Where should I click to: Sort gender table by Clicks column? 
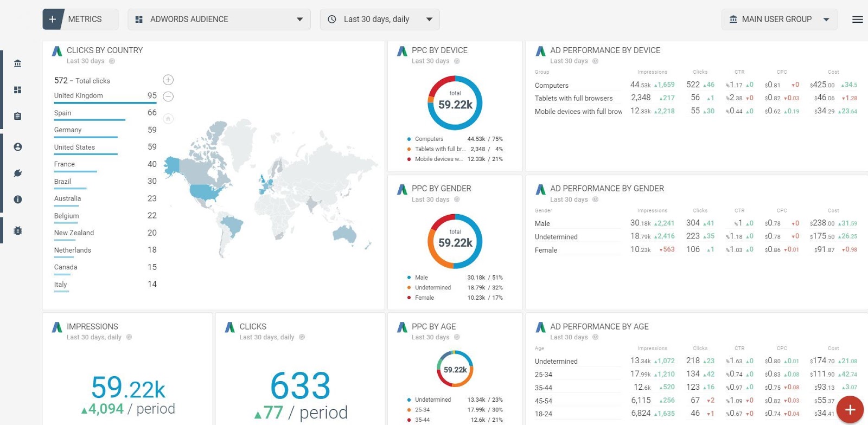700,210
